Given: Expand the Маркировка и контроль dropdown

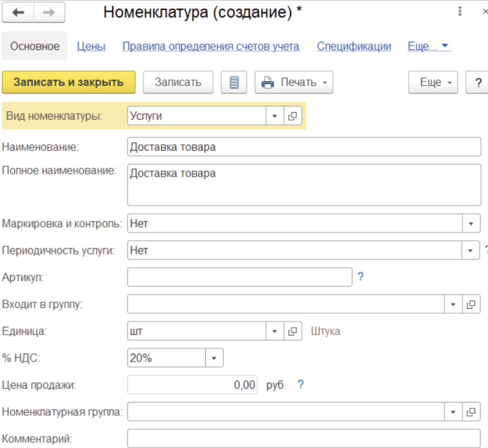Looking at the screenshot, I should pyautogui.click(x=471, y=224).
